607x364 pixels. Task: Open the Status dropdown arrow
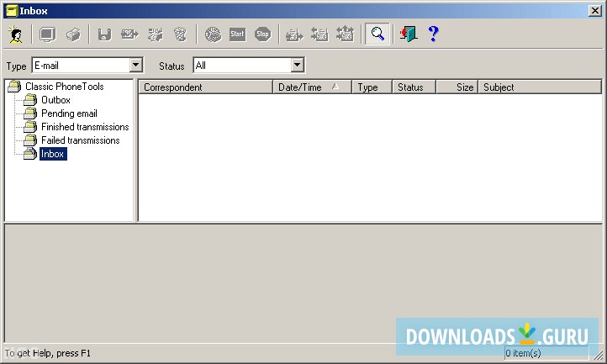[x=298, y=65]
